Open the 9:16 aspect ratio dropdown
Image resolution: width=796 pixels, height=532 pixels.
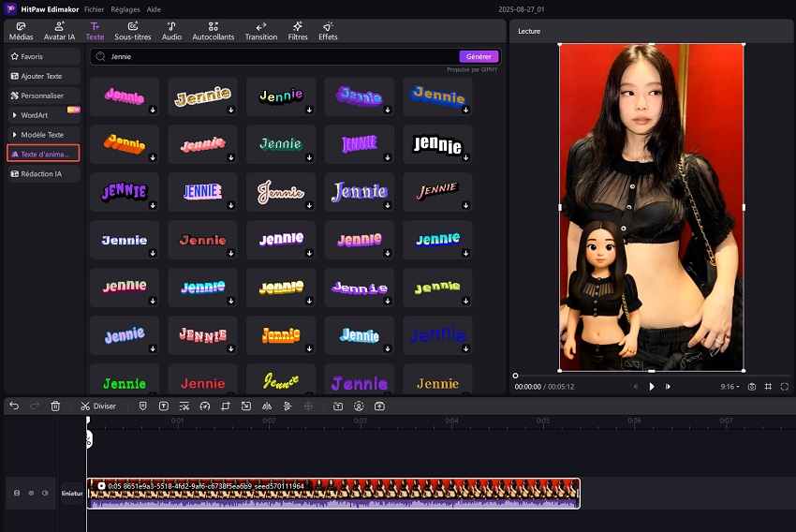(730, 386)
